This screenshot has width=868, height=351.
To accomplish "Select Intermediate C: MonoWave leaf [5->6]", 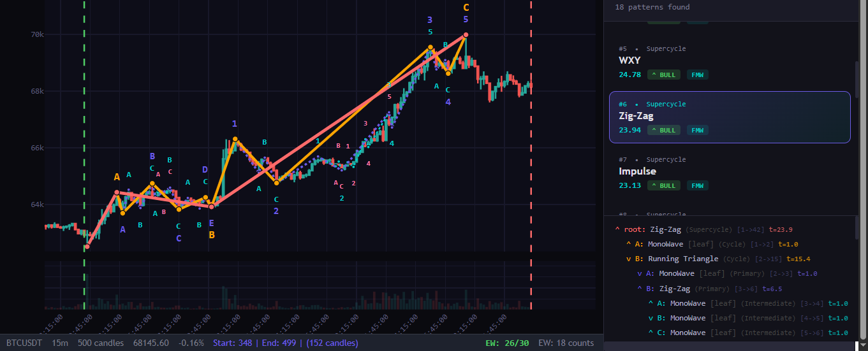I will pyautogui.click(x=688, y=333).
